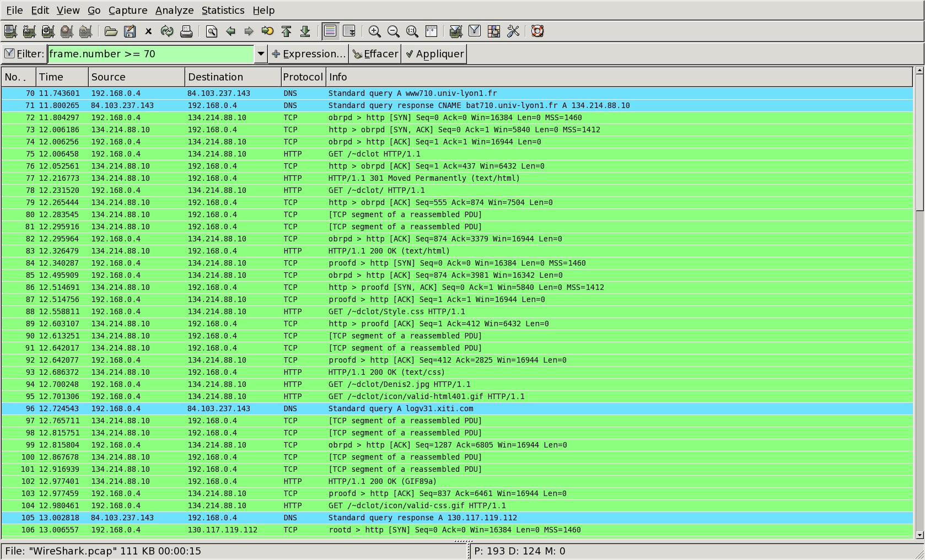Open the capture interfaces list icon
The image size is (925, 560).
[10, 31]
